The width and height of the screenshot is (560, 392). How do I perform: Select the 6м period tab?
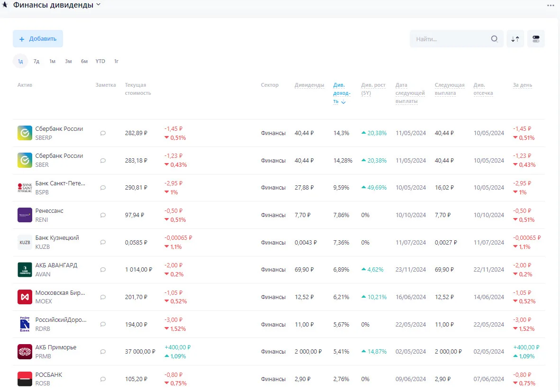(84, 62)
